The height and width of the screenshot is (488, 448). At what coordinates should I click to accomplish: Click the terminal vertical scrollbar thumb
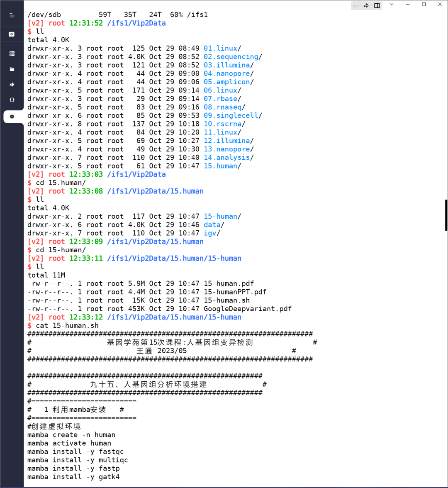coord(446,215)
